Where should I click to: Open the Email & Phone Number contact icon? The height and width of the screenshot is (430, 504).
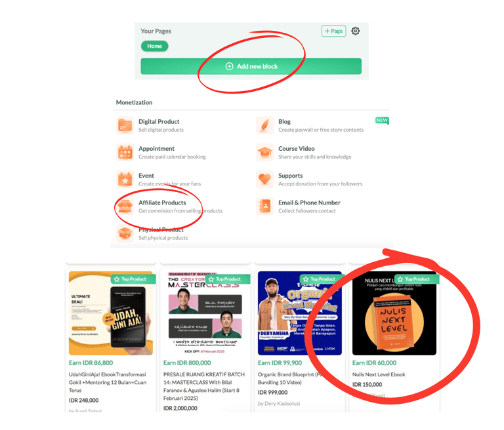265,206
